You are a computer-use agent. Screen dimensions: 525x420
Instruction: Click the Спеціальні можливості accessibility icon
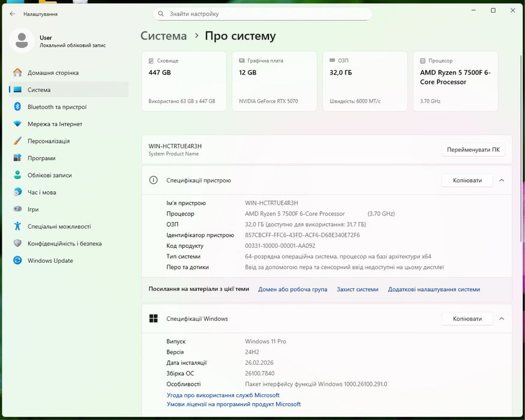[x=17, y=226]
